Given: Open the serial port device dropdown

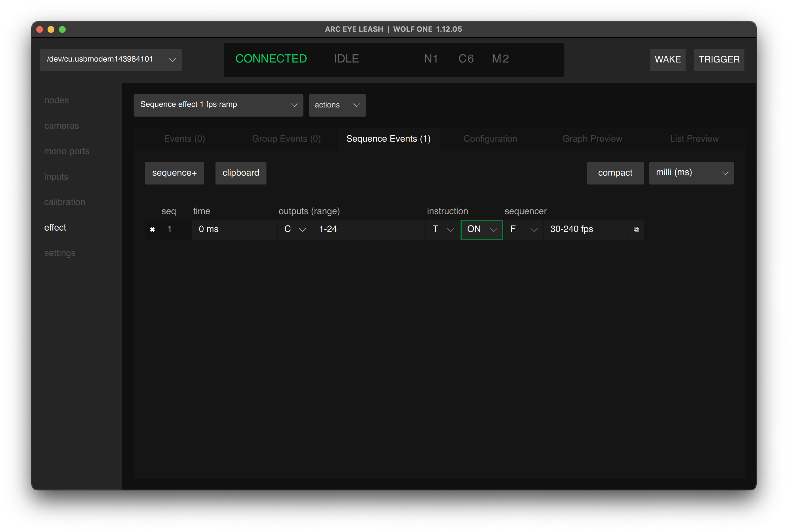Looking at the screenshot, I should 111,60.
